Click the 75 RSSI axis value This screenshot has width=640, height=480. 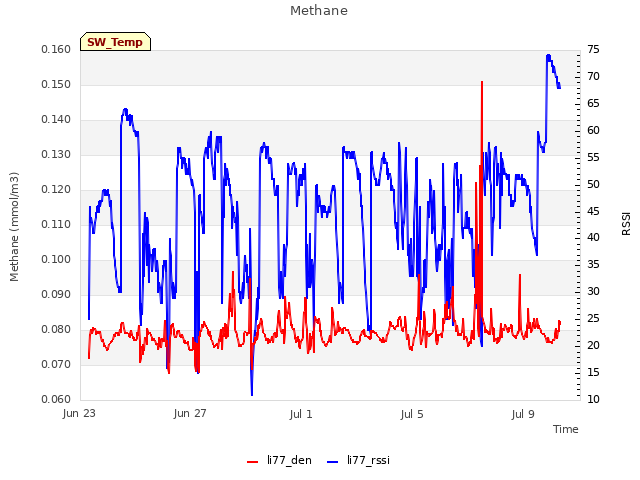pyautogui.click(x=593, y=49)
